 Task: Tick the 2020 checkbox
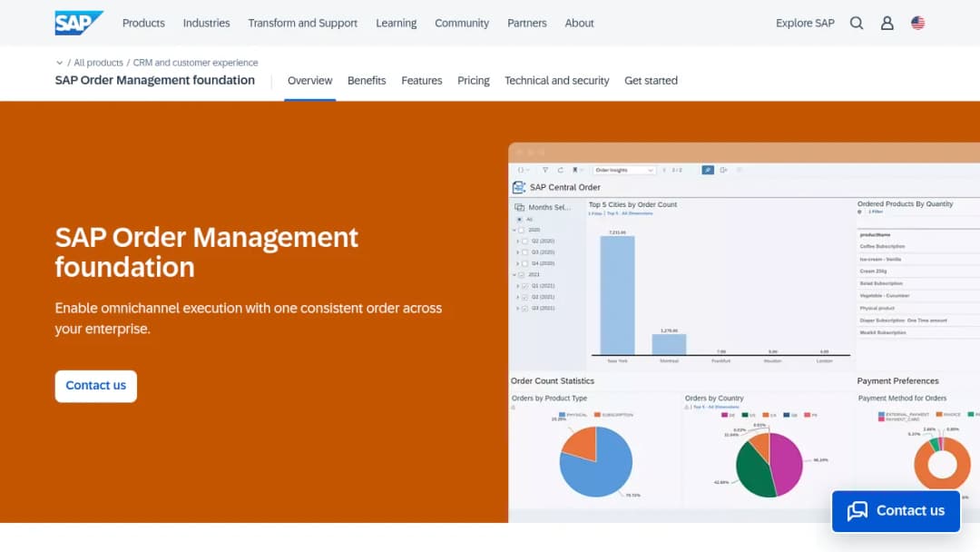click(x=521, y=230)
